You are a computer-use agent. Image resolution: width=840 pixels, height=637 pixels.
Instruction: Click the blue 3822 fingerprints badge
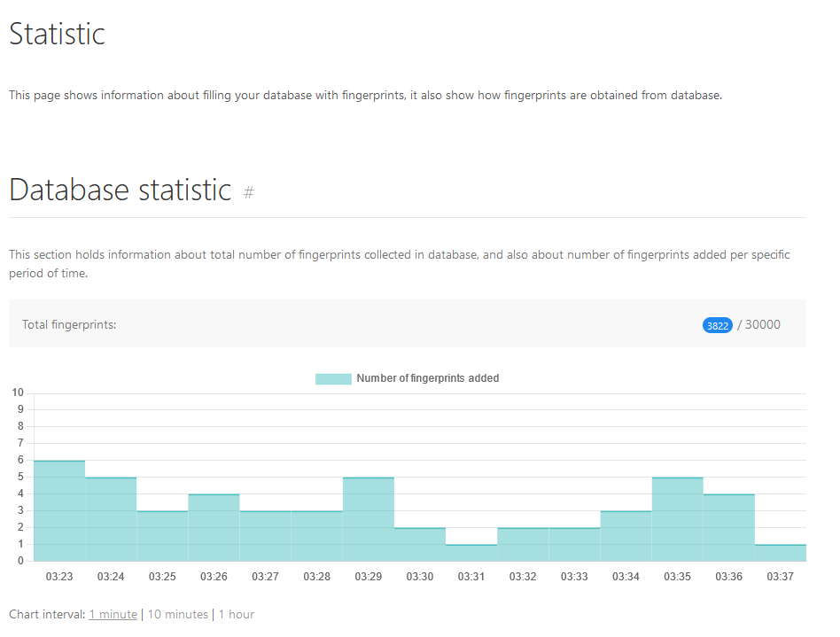pos(717,325)
